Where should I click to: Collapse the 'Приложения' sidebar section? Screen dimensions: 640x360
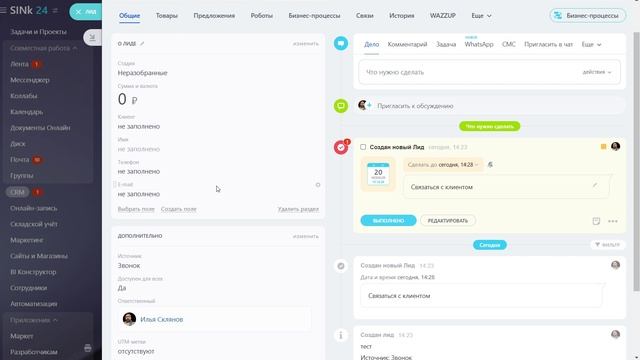click(34, 320)
